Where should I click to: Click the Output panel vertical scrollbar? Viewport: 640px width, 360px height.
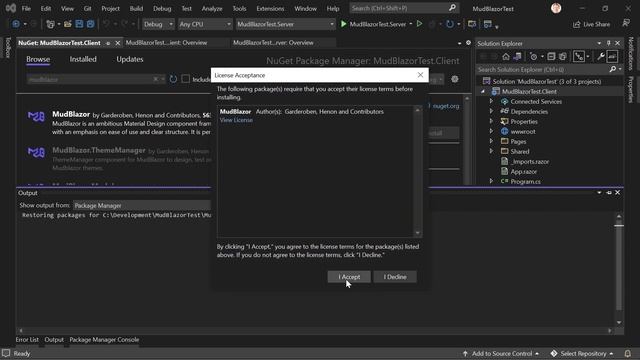pyautogui.click(x=619, y=269)
